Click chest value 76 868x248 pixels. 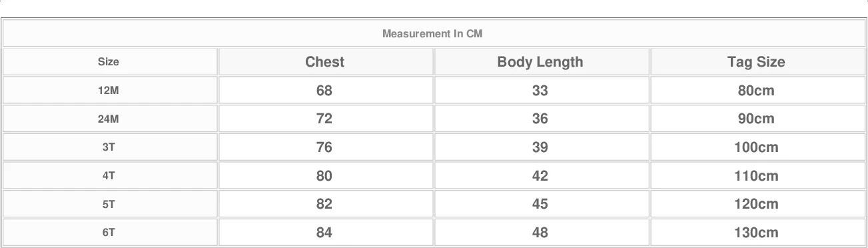tap(325, 147)
